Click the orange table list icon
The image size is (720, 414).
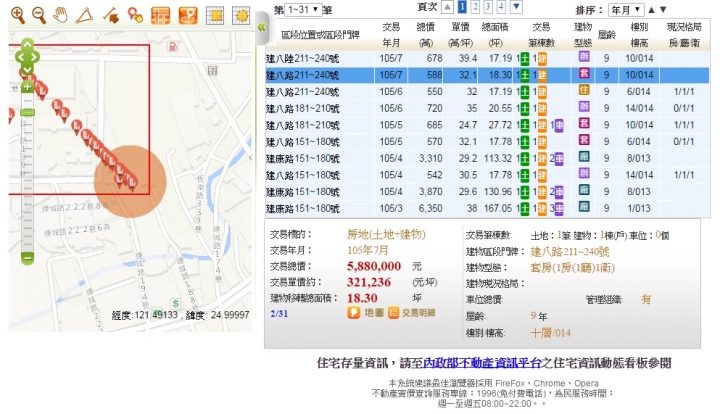[160, 15]
